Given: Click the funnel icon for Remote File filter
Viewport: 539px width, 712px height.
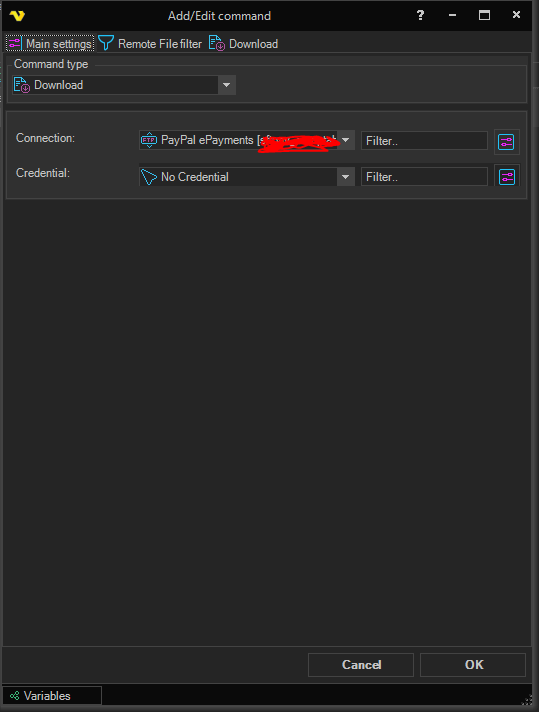Looking at the screenshot, I should click(106, 43).
